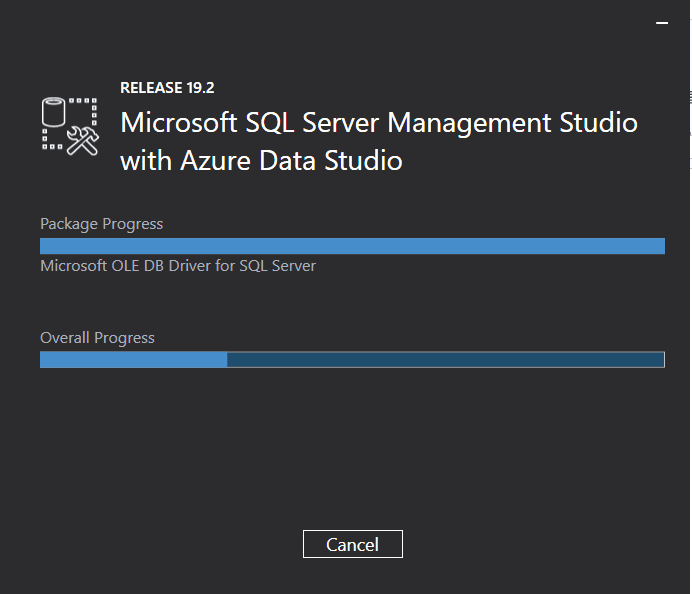Viewport: 692px width, 594px height.
Task: Click the word "Studio" at the first title line's end
Action: [x=598, y=123]
